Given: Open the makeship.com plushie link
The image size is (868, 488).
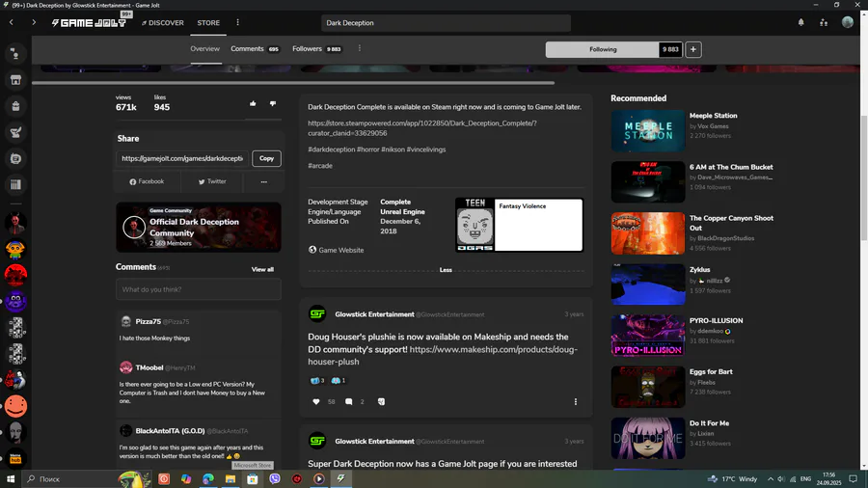Looking at the screenshot, I should pos(443,355).
